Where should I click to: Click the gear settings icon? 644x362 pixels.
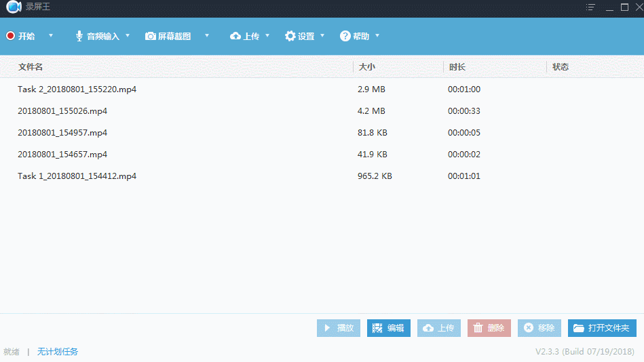290,36
